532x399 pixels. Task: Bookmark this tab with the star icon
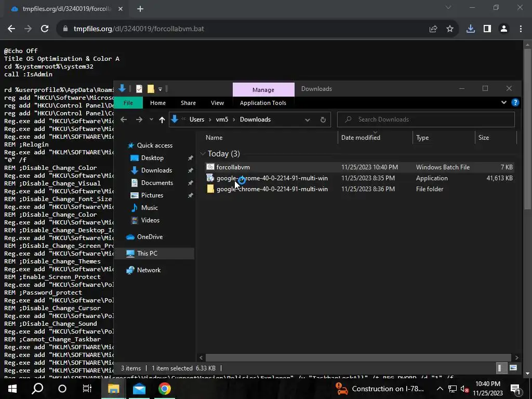(450, 29)
